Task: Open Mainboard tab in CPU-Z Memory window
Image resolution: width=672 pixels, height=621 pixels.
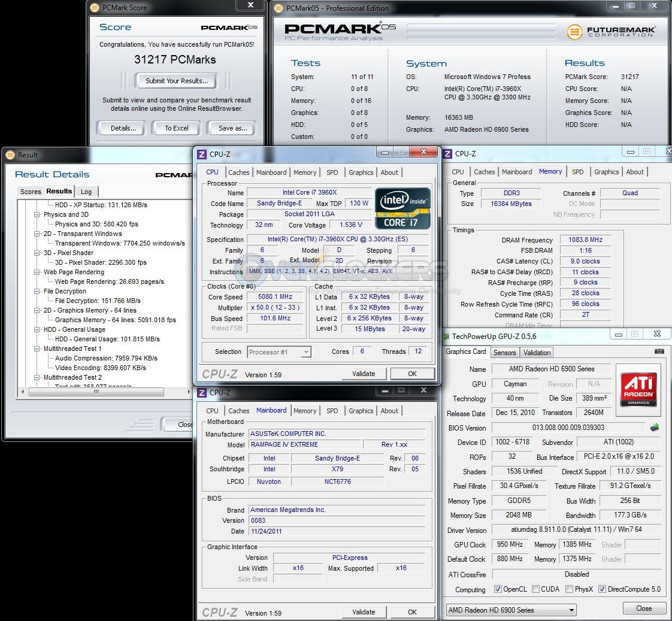Action: coord(517,172)
